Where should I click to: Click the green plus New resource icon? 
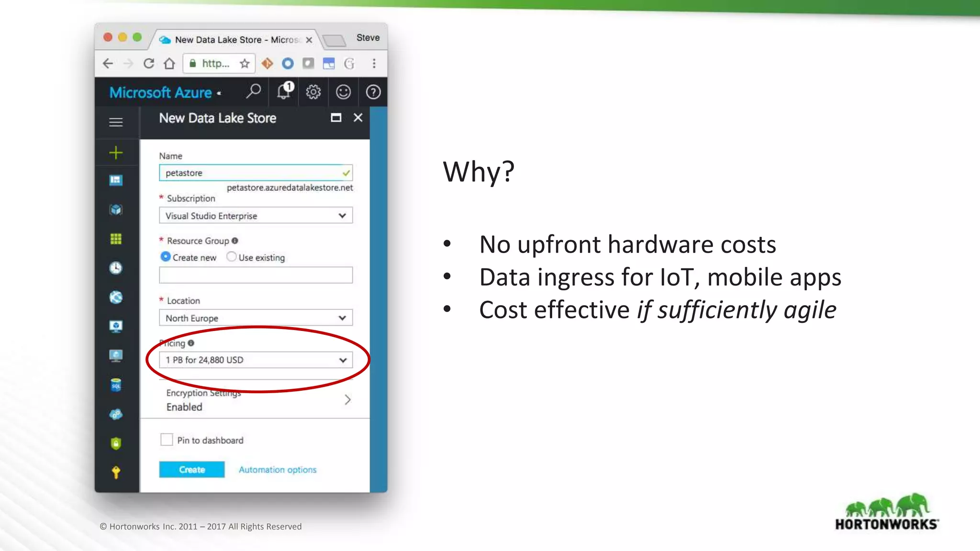(116, 153)
